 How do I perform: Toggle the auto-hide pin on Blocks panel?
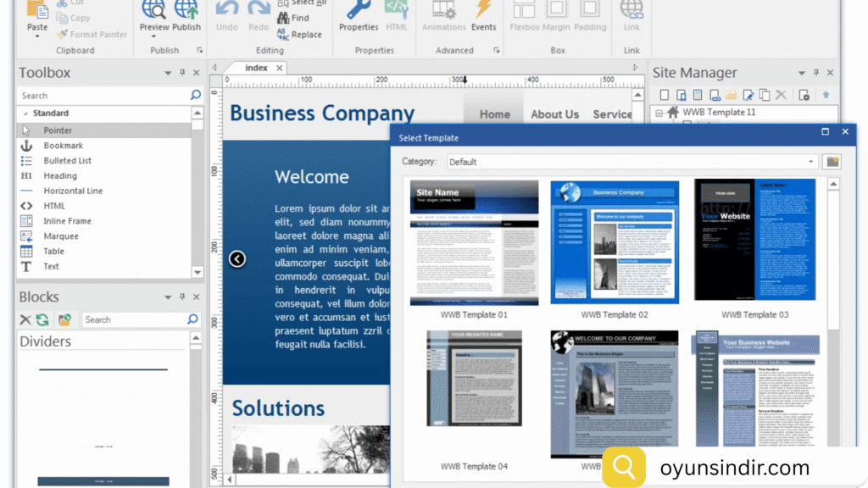click(x=182, y=297)
